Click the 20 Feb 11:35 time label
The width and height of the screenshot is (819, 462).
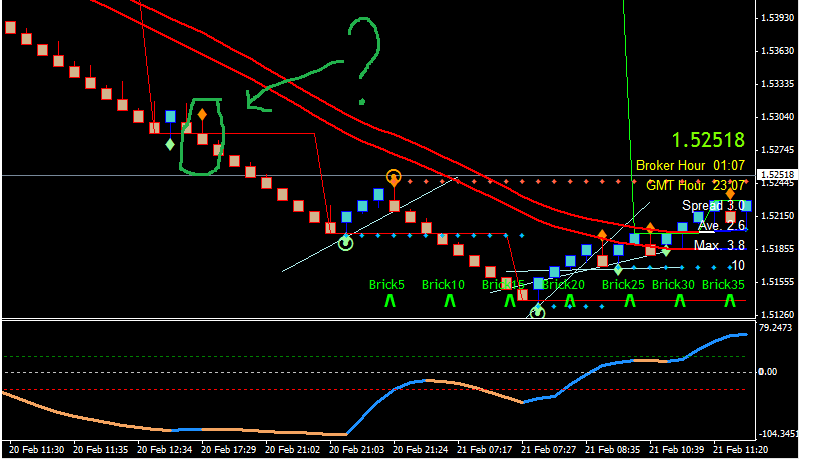click(x=100, y=449)
